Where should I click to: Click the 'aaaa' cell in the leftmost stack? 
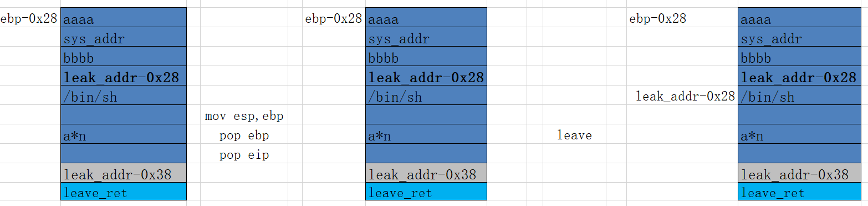[x=124, y=18]
